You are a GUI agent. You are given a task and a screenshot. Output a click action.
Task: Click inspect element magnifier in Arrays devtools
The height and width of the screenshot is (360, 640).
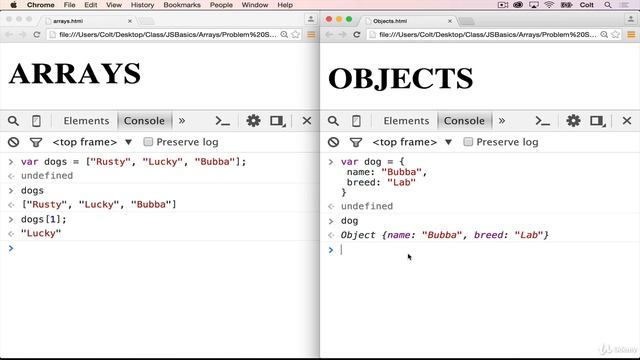coord(13,121)
